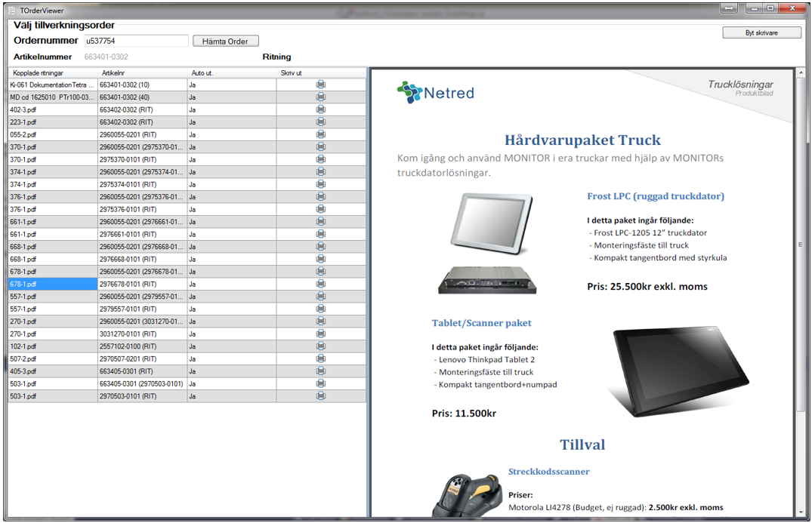The height and width of the screenshot is (523, 812).
Task: Print 370-1.pdf row with 2960055-0201 (2975370-01...
Action: coord(321,147)
